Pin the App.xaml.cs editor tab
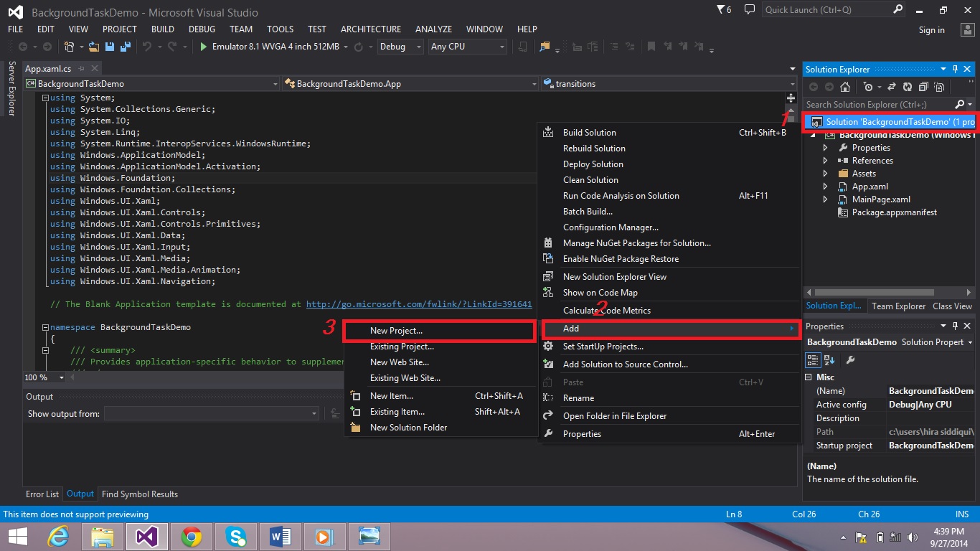This screenshot has width=980, height=551. click(x=81, y=69)
